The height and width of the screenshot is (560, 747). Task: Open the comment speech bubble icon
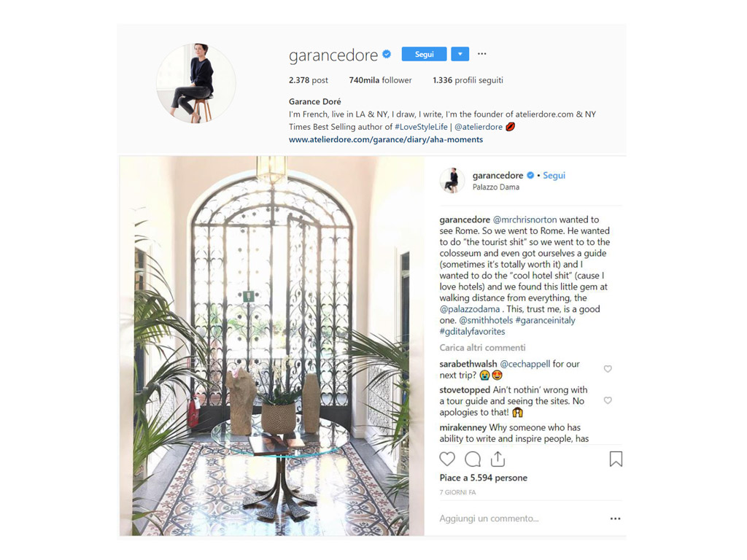pos(473,459)
